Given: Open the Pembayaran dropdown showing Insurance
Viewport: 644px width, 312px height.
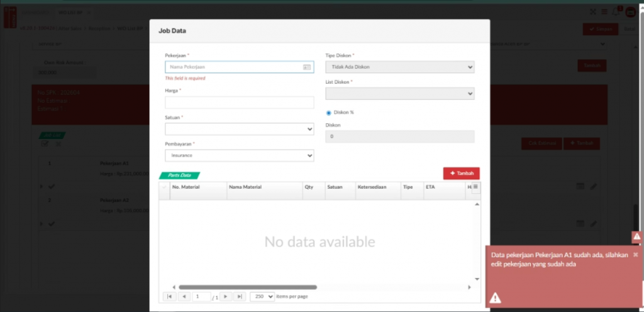Looking at the screenshot, I should pyautogui.click(x=239, y=155).
